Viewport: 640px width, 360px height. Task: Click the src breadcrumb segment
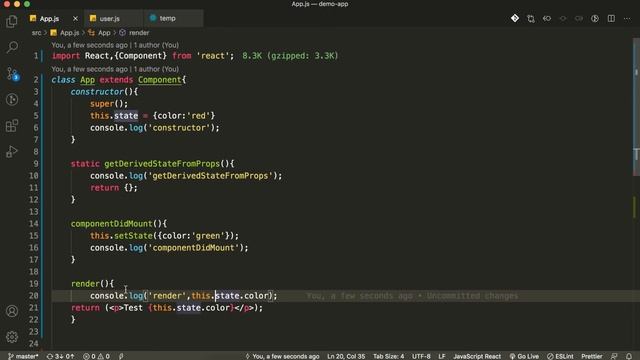(36, 33)
